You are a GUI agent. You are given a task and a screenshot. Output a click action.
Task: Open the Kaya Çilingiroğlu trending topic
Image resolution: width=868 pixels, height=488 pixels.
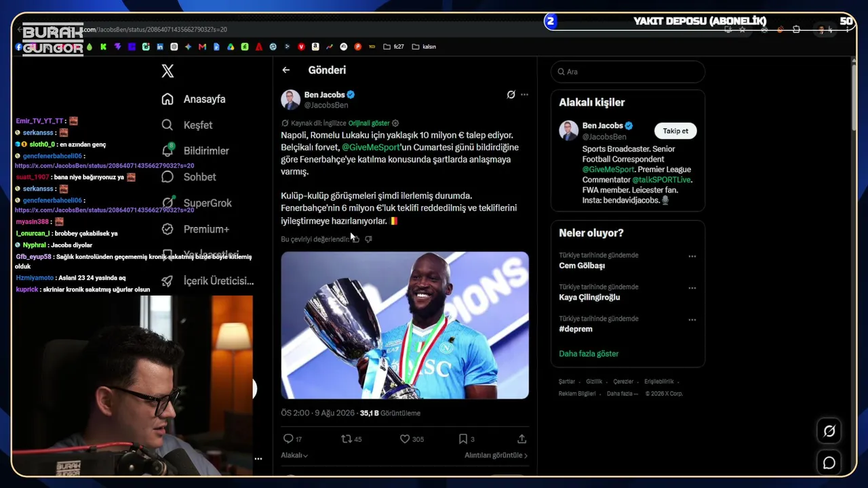589,298
